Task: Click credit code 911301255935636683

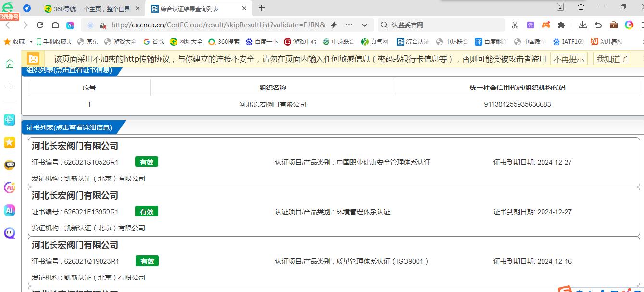Action: [518, 104]
